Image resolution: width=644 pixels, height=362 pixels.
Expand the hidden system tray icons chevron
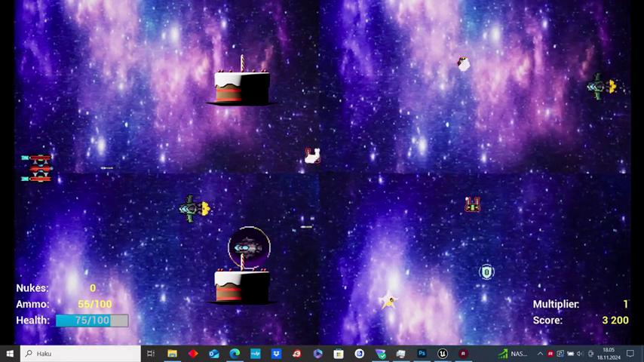(540, 354)
